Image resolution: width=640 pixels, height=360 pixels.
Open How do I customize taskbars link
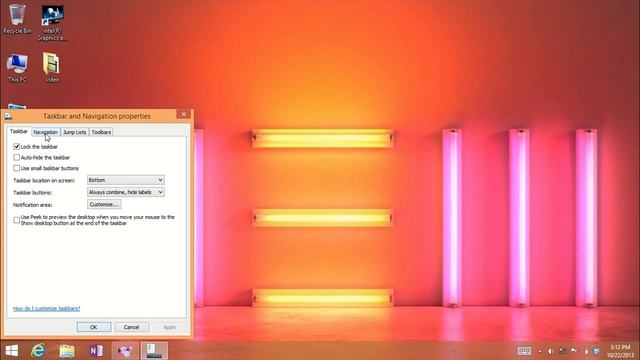tap(47, 309)
